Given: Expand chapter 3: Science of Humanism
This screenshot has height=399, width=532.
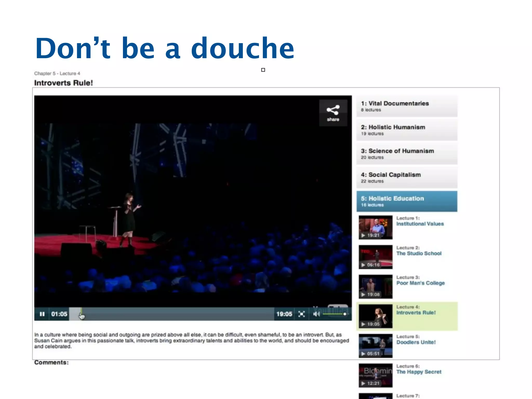Looking at the screenshot, I should [x=407, y=154].
